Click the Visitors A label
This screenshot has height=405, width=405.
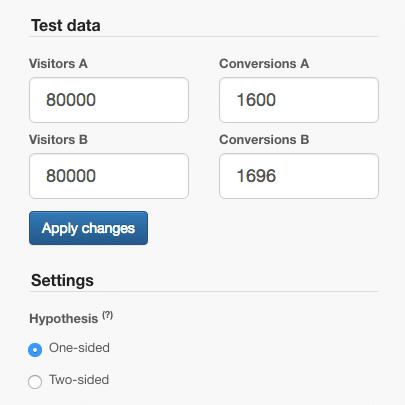click(x=58, y=64)
